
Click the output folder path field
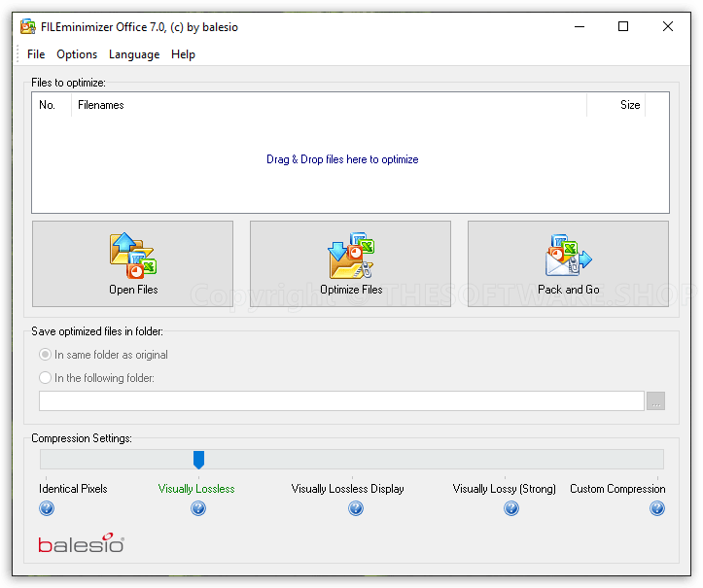click(341, 400)
